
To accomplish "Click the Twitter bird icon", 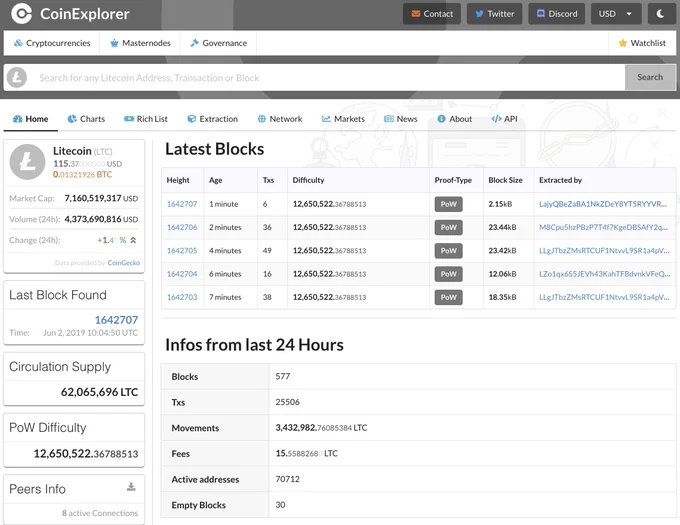I will tap(479, 14).
